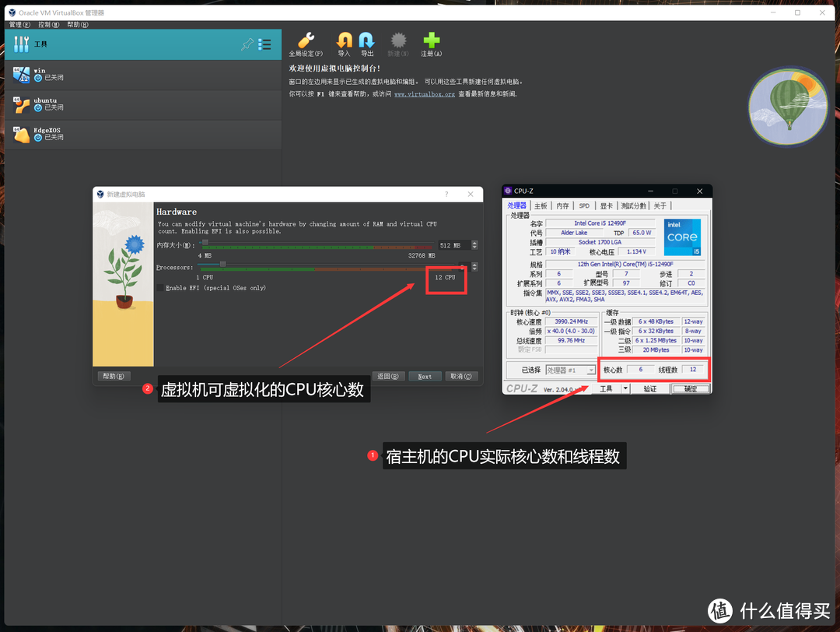
Task: Switch to CPU-Z 内存 tab
Action: coord(562,205)
